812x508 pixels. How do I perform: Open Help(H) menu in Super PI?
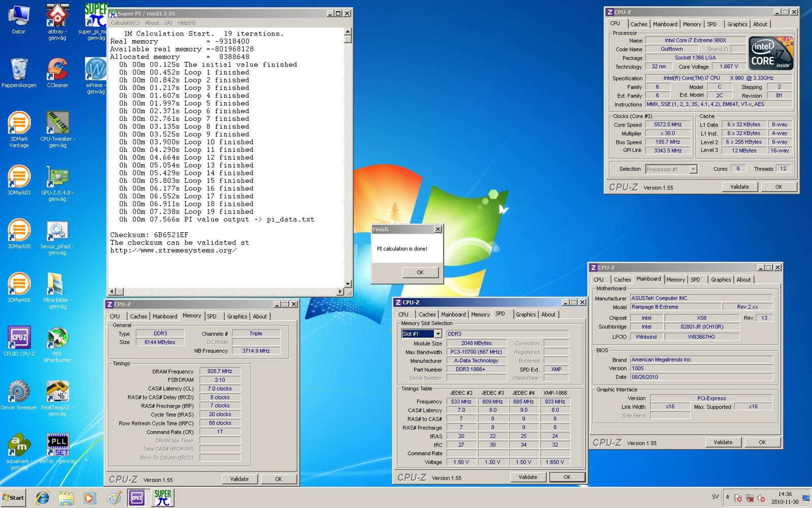(186, 23)
